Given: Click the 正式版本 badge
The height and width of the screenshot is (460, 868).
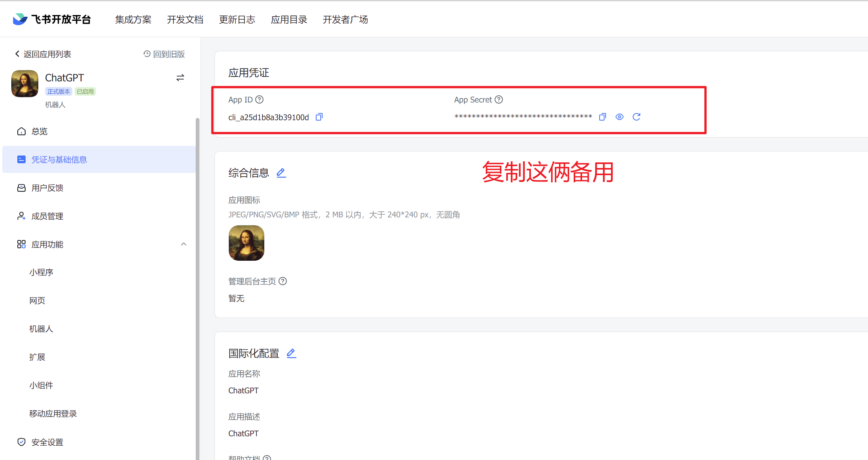Looking at the screenshot, I should pos(59,92).
